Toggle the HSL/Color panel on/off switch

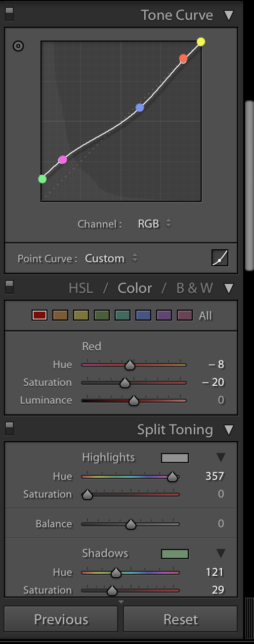pos(9,287)
